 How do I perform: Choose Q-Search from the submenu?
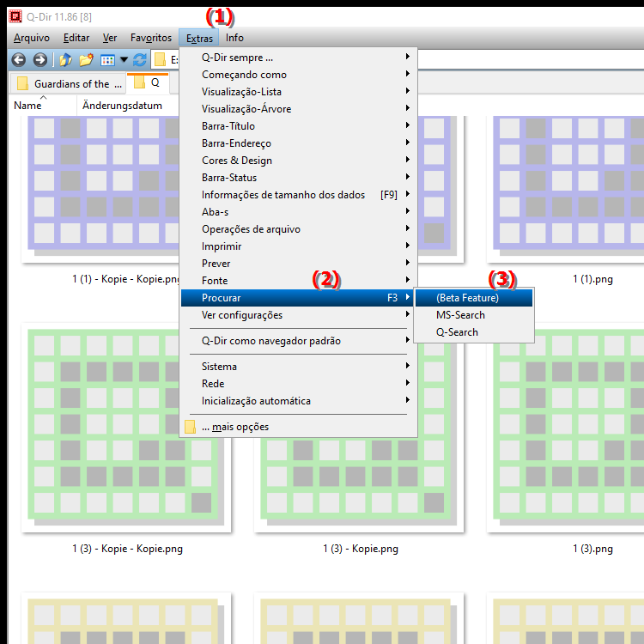(474, 332)
